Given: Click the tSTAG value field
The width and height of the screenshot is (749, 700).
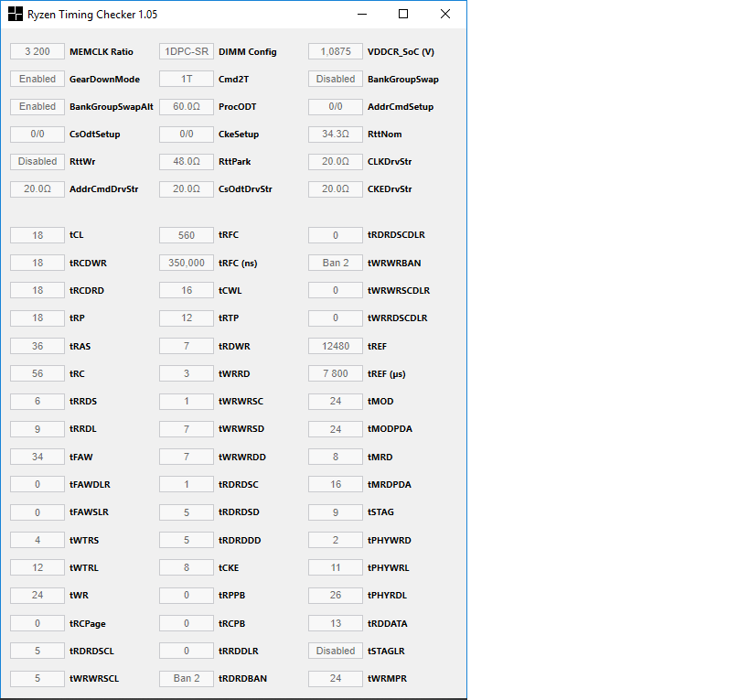Looking at the screenshot, I should (336, 512).
